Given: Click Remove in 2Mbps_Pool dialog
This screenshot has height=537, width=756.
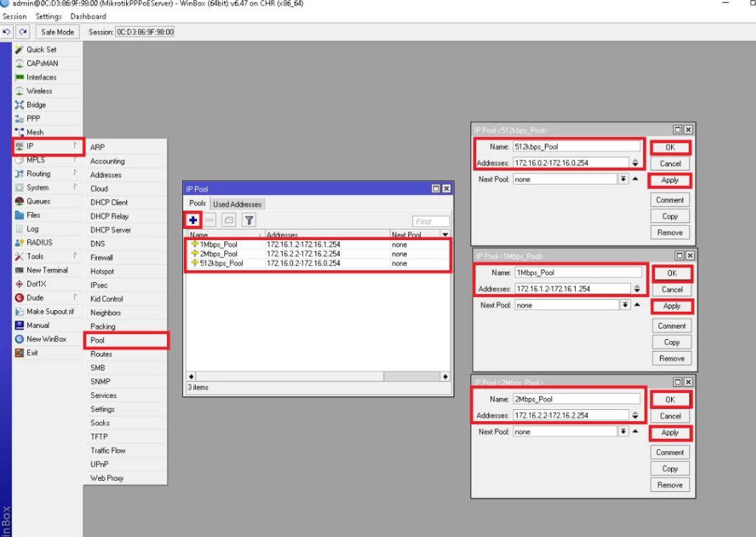Looking at the screenshot, I should [670, 485].
